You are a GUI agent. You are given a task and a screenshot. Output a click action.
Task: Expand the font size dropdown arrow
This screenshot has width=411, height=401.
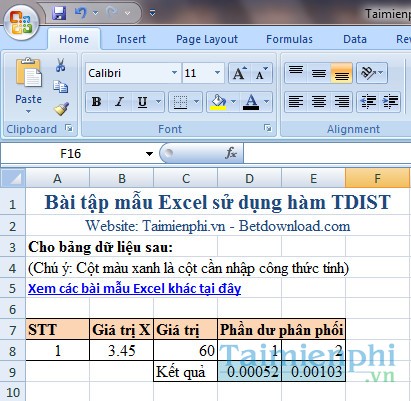218,73
